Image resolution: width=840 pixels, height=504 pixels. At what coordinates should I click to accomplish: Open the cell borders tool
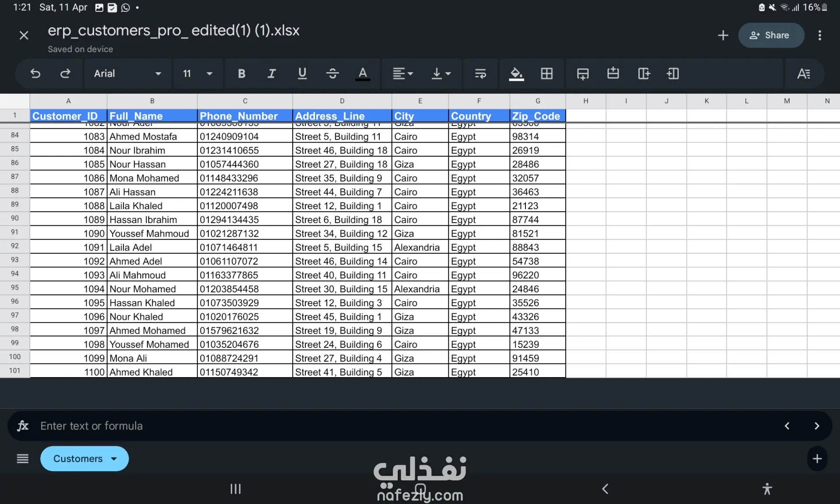point(546,73)
